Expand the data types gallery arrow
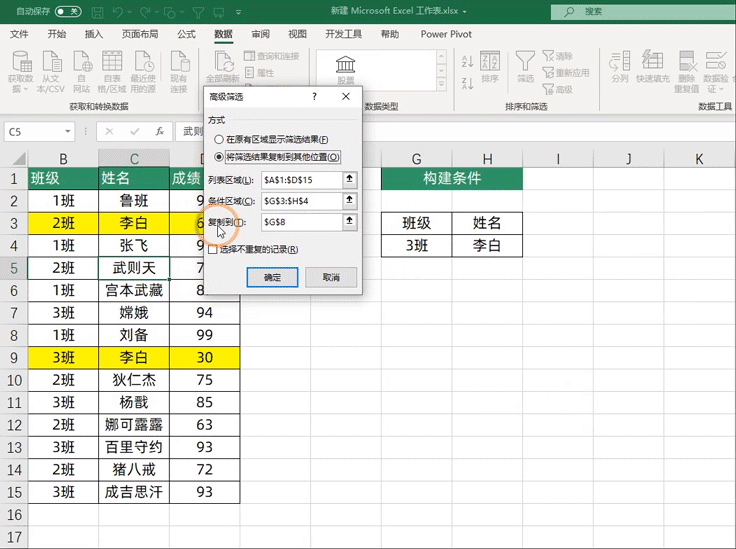 point(441,84)
